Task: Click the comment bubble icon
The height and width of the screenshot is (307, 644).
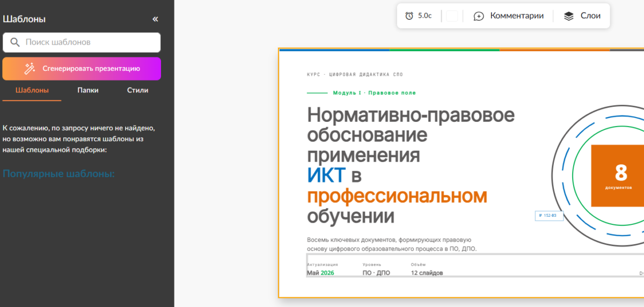Action: pyautogui.click(x=479, y=16)
